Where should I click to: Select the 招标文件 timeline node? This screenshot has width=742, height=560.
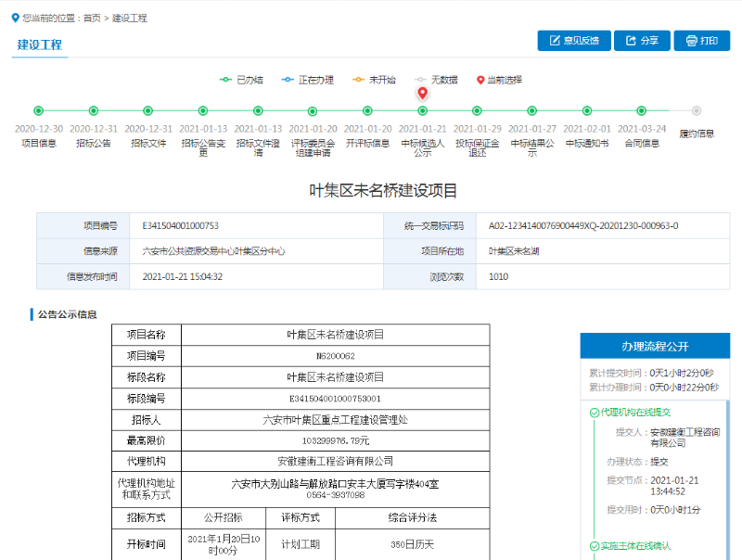148,110
